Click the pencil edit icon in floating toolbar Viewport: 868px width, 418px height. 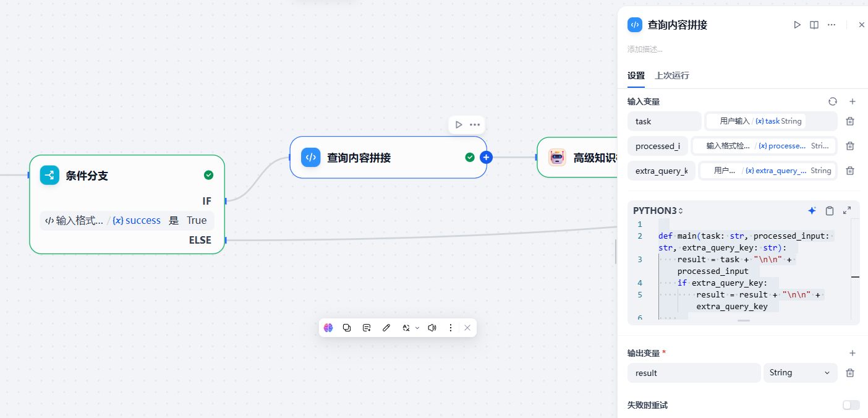(x=386, y=328)
